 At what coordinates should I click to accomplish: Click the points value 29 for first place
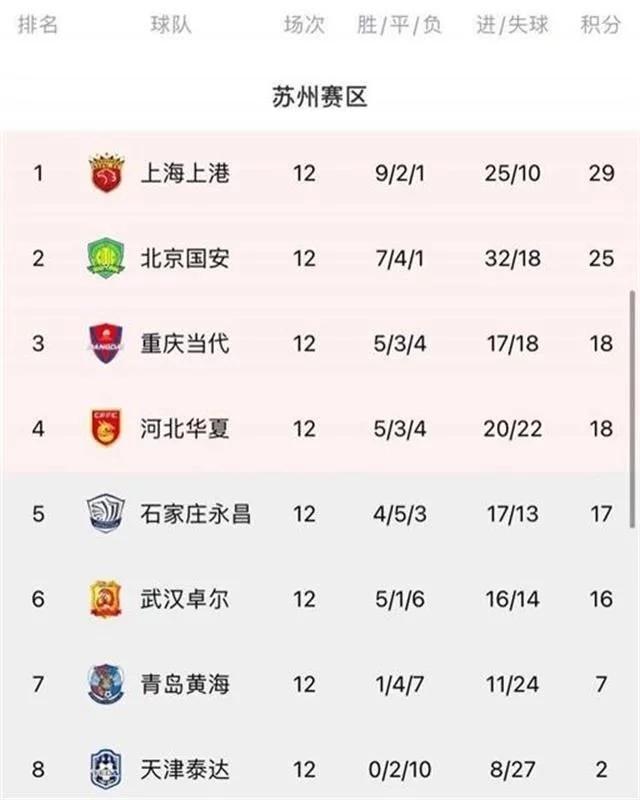coord(600,170)
